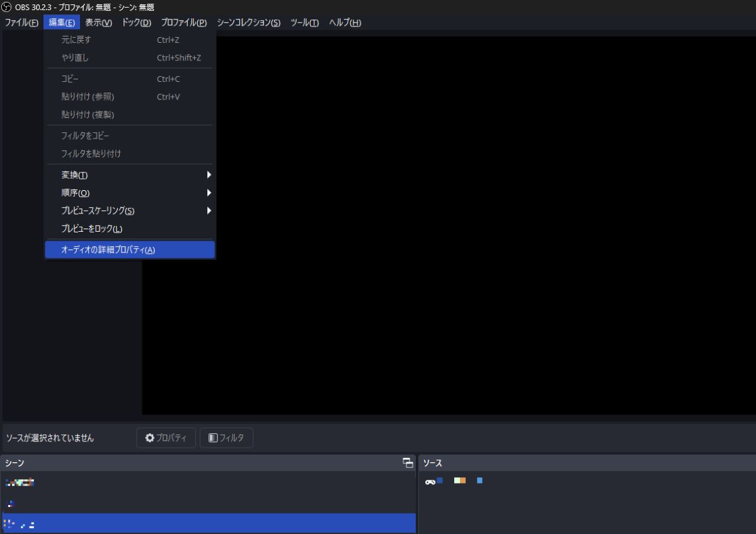Open the ファイル(F) menu
The height and width of the screenshot is (534, 756).
[x=21, y=23]
